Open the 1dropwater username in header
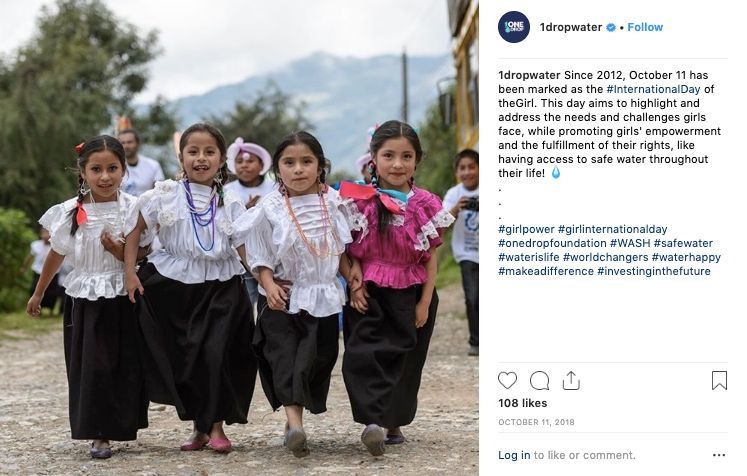 (x=571, y=27)
